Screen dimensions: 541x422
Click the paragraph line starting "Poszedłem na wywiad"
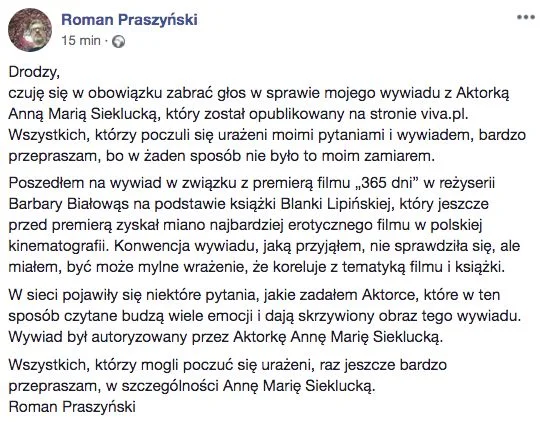pyautogui.click(x=252, y=183)
